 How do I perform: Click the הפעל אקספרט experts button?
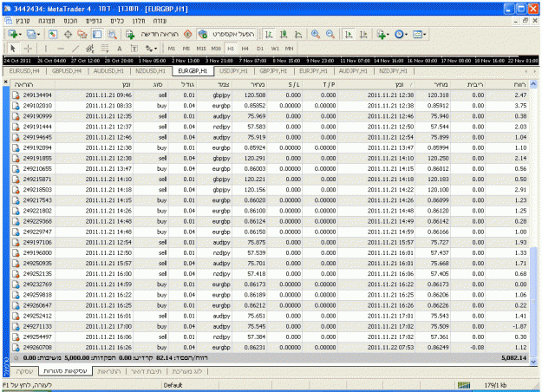pos(227,34)
